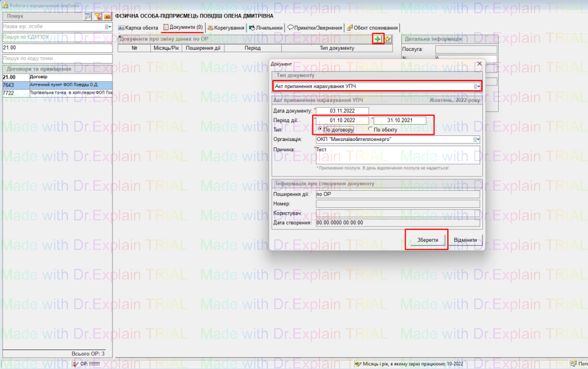Expand the document type dropdown
Image resolution: width=588 pixels, height=369 pixels.
(478, 86)
